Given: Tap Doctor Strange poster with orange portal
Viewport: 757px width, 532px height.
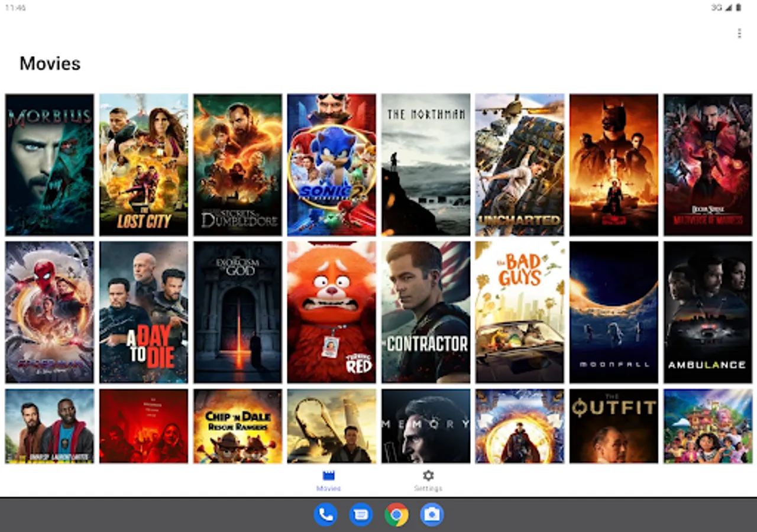Looking at the screenshot, I should (x=520, y=426).
